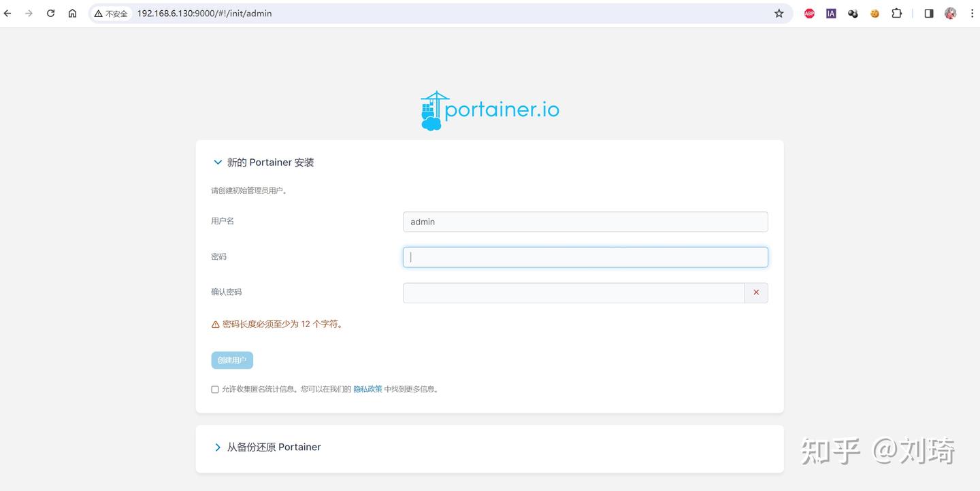
Task: Open the browser extensions puzzle menu
Action: coord(896,13)
